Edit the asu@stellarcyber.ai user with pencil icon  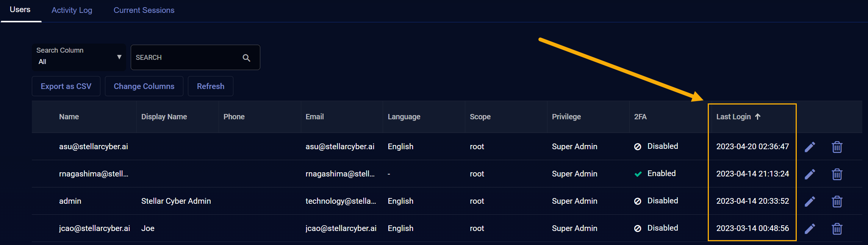click(810, 147)
